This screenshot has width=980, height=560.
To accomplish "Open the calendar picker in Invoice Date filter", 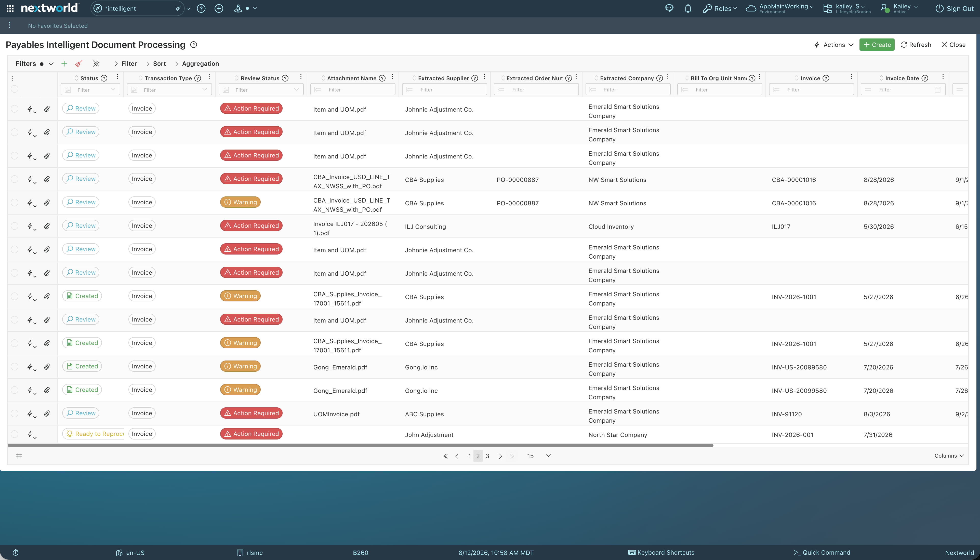I will (938, 90).
